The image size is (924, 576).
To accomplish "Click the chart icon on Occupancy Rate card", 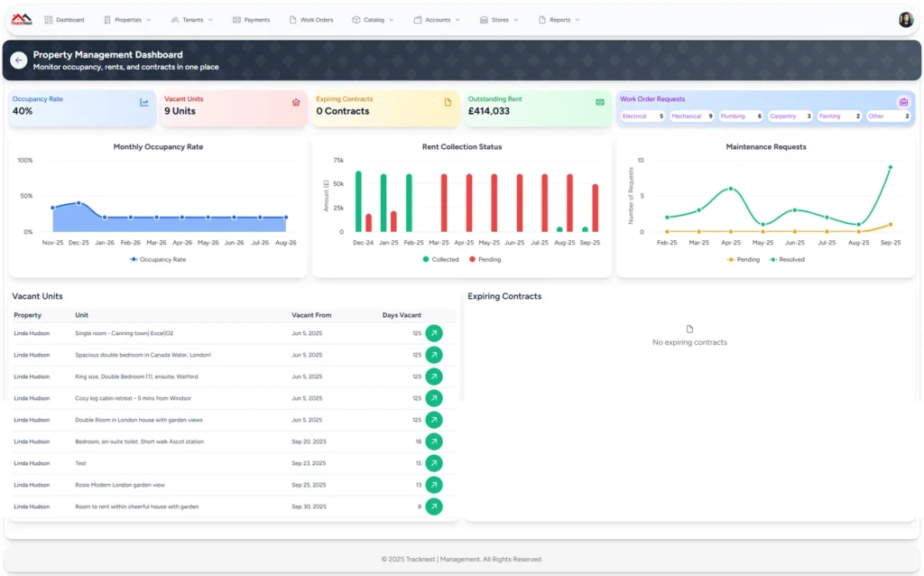I will [x=144, y=102].
